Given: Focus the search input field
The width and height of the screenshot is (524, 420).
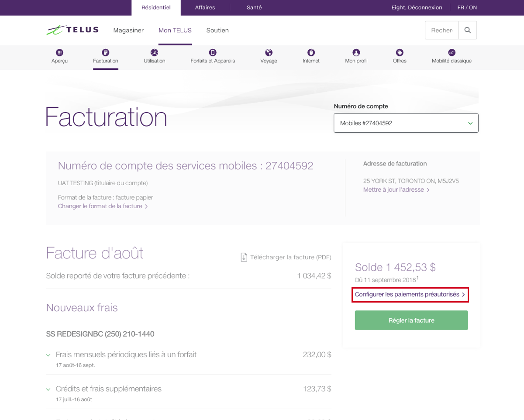Looking at the screenshot, I should point(442,30).
